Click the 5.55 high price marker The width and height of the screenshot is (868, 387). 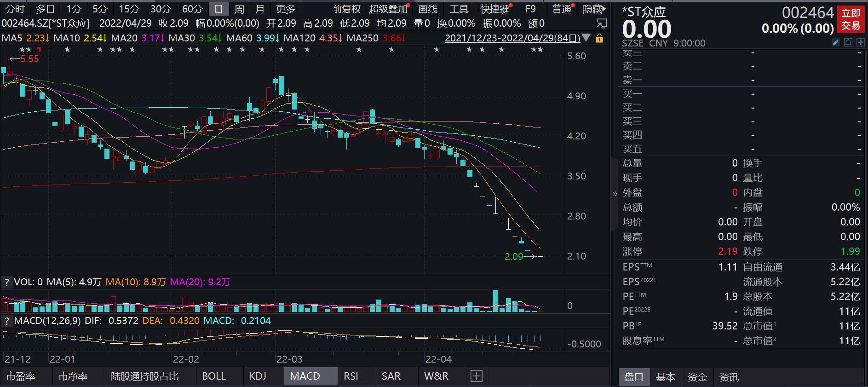click(x=29, y=59)
